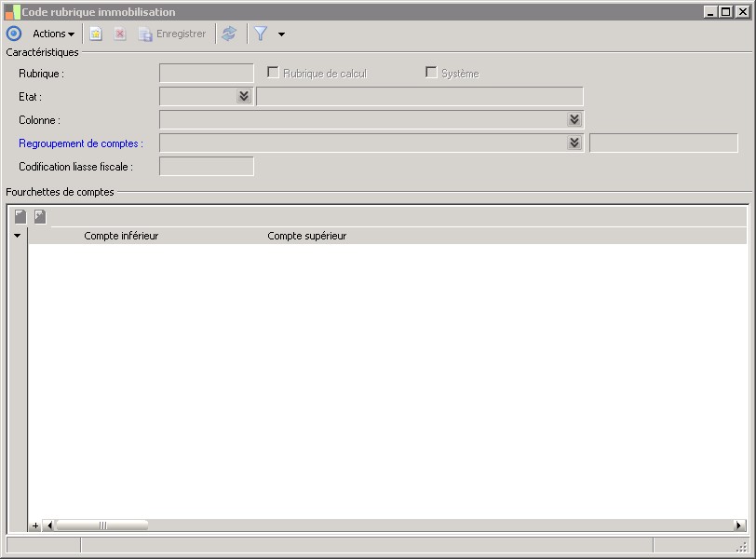The width and height of the screenshot is (756, 559).
Task: Open the Regroupement de comptes link
Action: tap(80, 143)
